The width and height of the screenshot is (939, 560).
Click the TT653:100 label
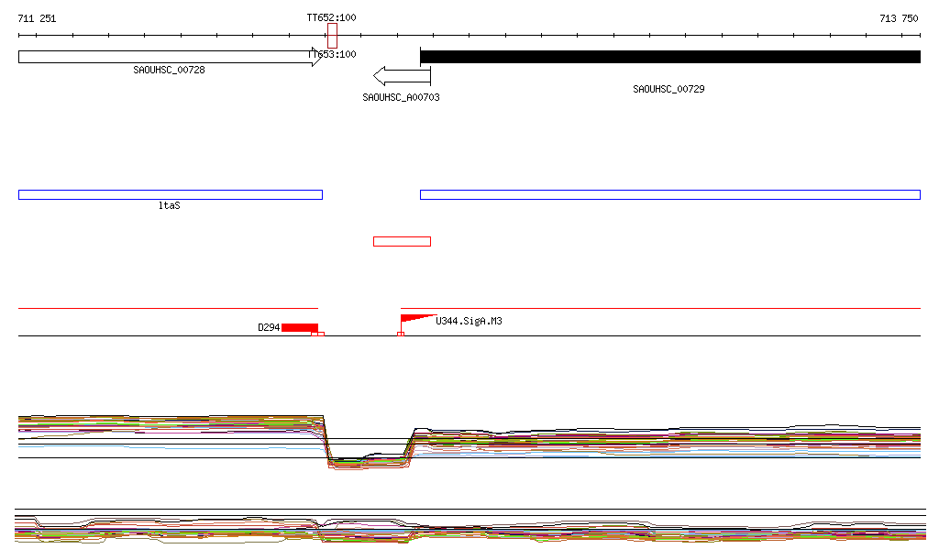332,54
